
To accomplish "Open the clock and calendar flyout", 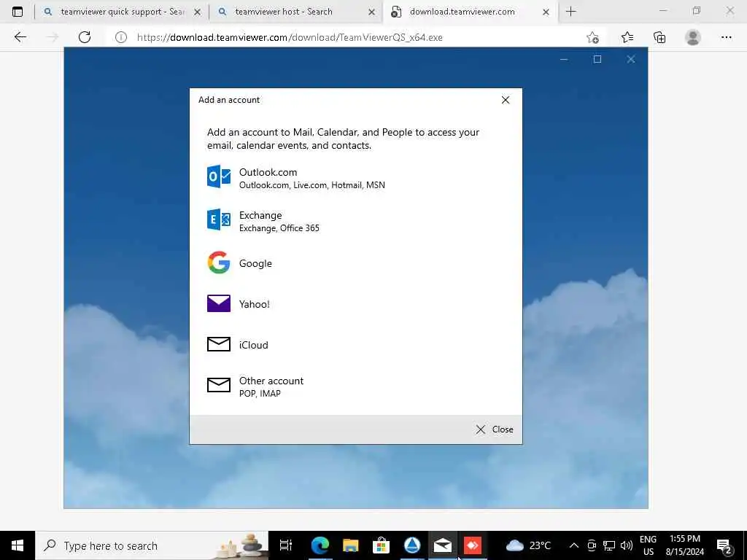I will (685, 545).
